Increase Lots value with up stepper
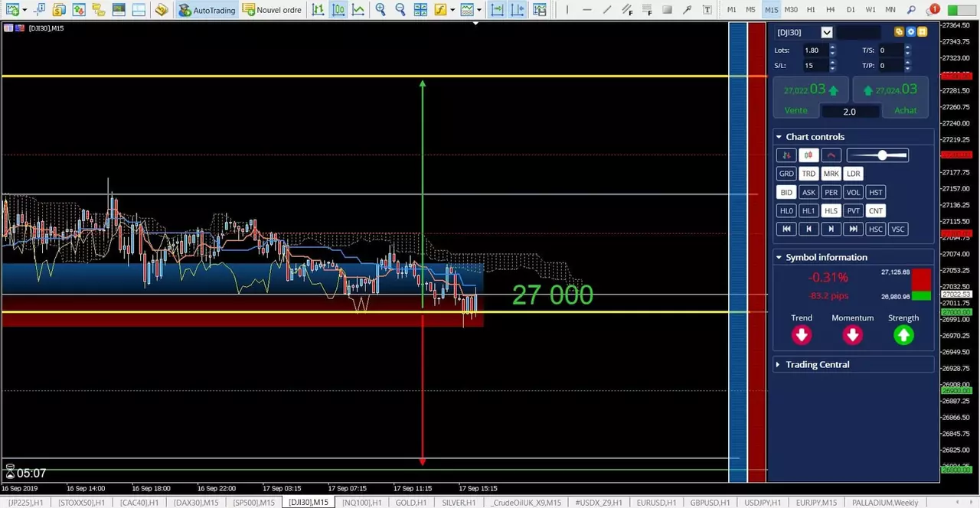Viewport: 980px width, 508px height. (832, 47)
